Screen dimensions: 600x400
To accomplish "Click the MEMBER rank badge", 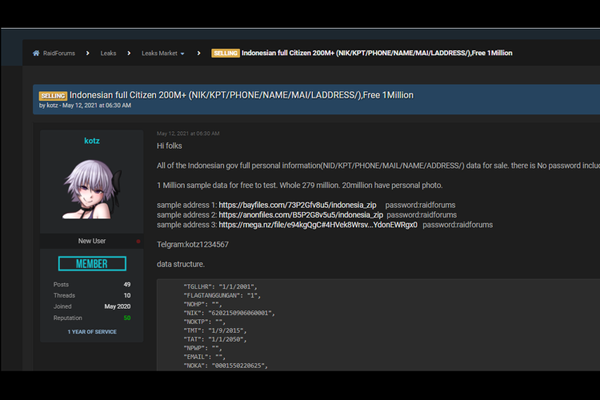I will click(x=91, y=263).
